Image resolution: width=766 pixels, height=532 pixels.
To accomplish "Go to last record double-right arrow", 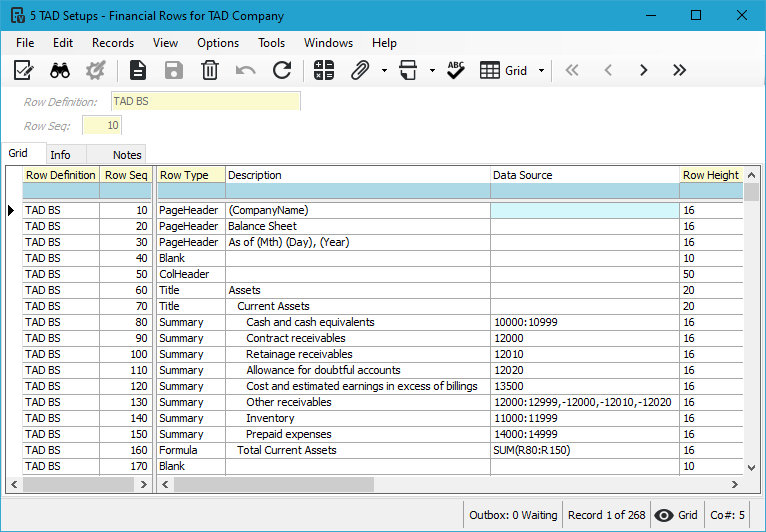I will 680,70.
